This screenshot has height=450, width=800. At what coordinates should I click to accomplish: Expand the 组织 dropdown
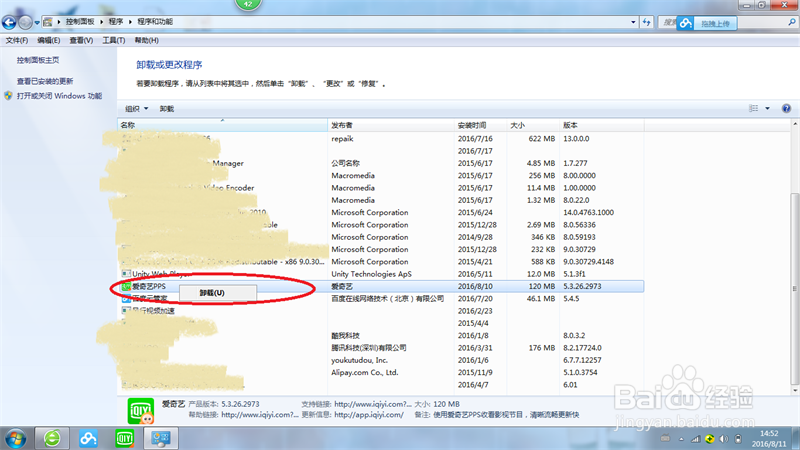point(137,109)
